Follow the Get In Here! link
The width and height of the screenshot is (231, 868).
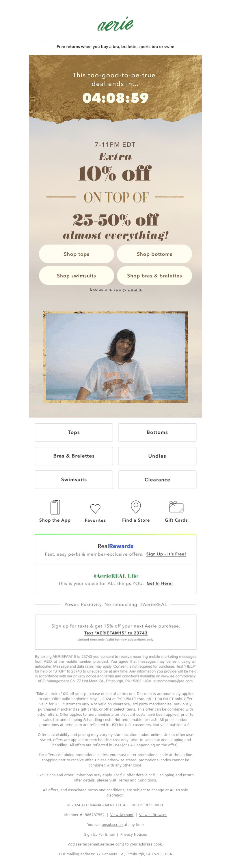[x=160, y=583]
